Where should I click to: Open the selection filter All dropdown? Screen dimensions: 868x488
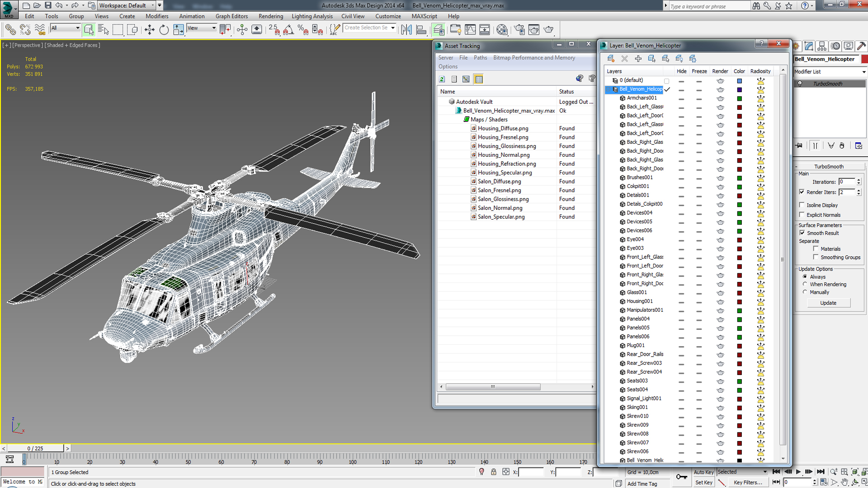pos(65,28)
